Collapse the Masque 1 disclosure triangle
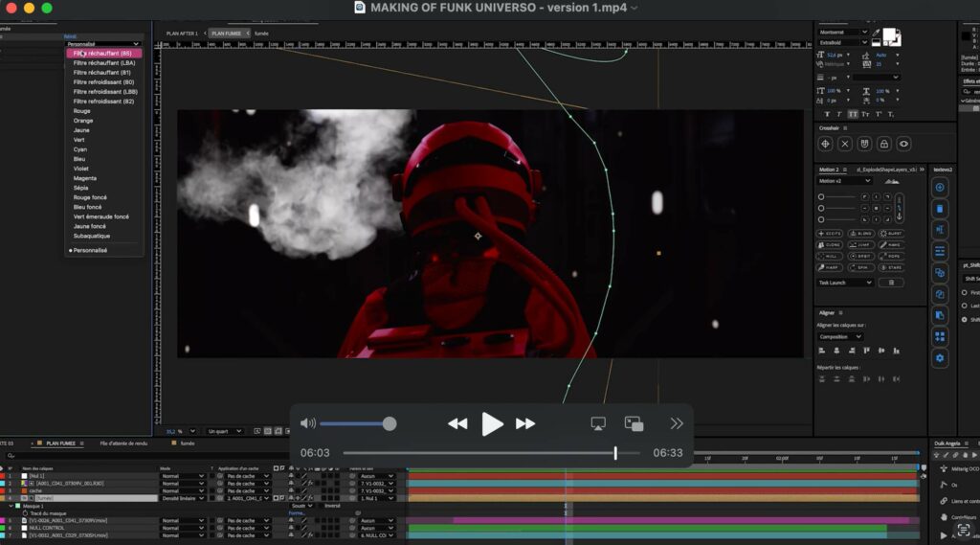This screenshot has height=545, width=980. [x=9, y=506]
